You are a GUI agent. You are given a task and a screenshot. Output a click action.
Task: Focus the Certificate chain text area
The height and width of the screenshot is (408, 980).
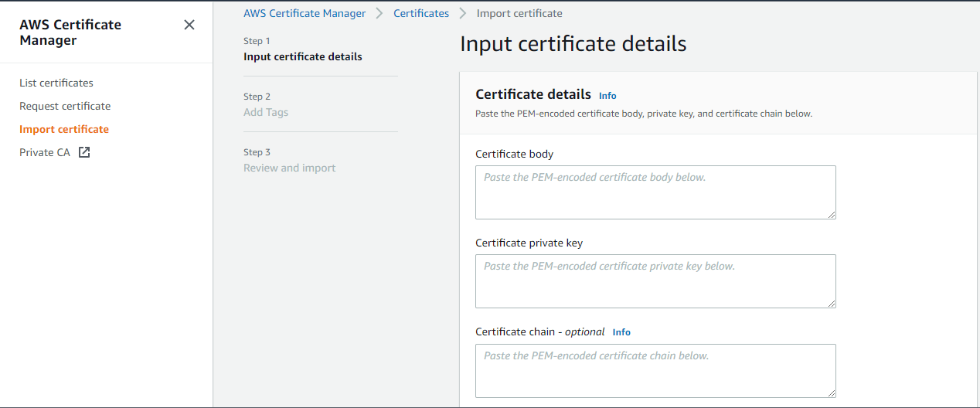[655, 371]
